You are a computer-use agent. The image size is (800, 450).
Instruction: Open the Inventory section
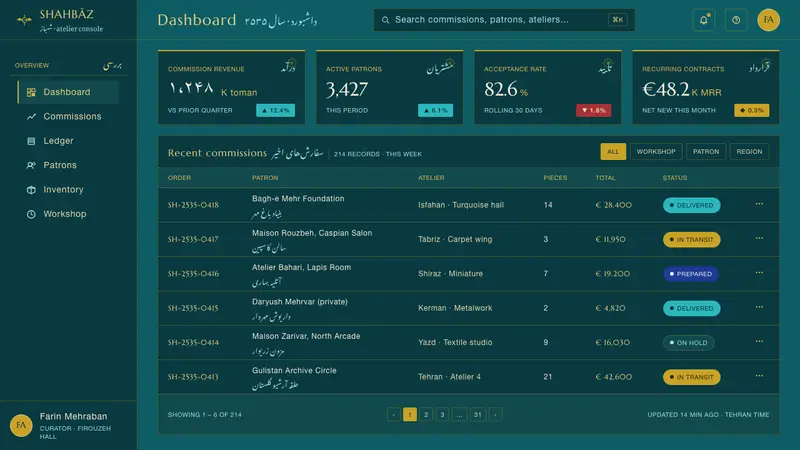coord(68,190)
